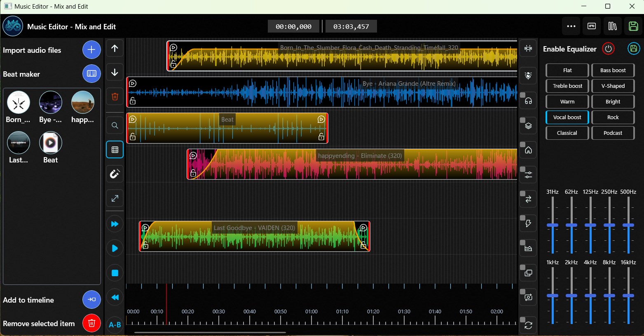Select the Vocal boost equalizer preset

tap(567, 117)
